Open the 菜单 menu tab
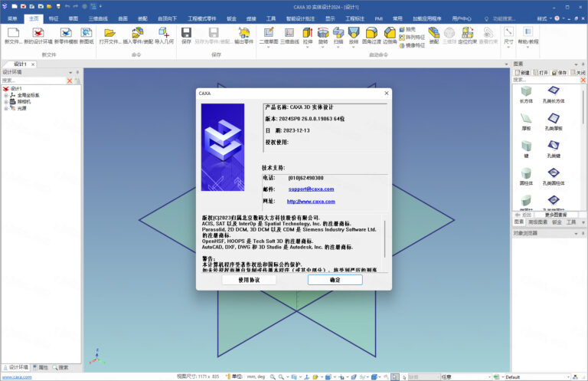 (x=12, y=18)
